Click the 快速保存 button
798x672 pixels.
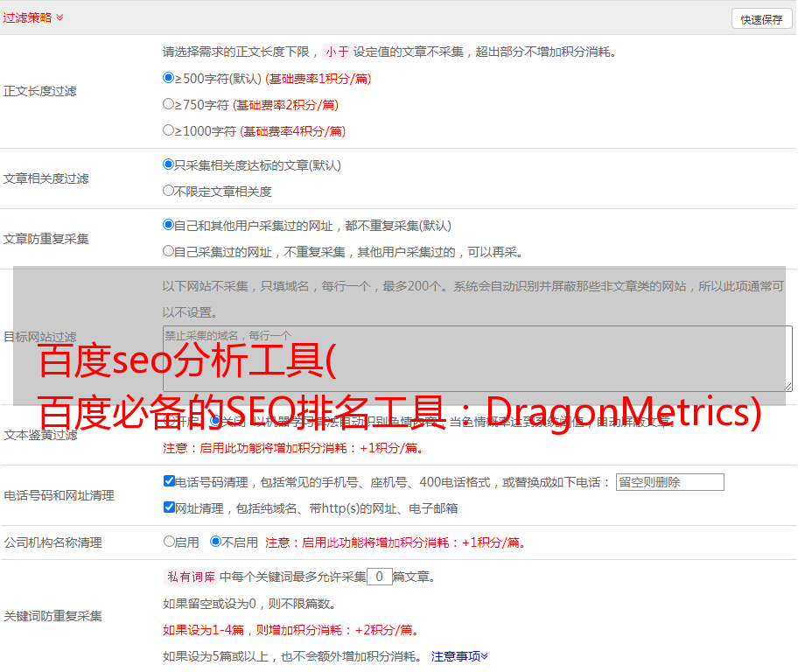[x=761, y=19]
